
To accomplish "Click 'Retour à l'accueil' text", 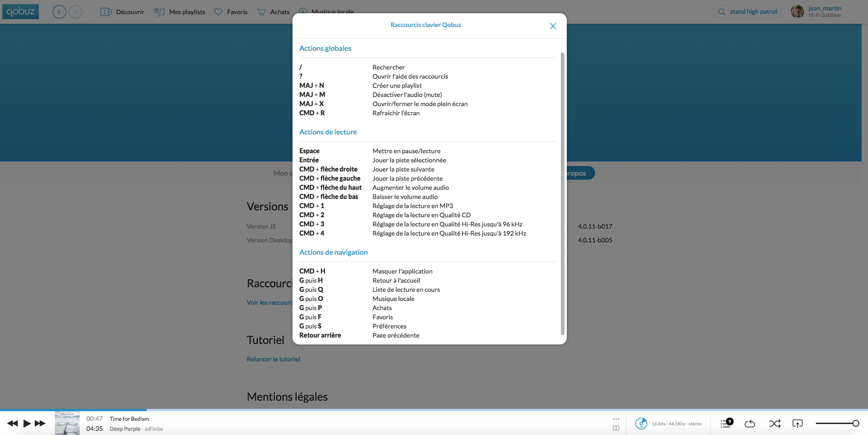I will tap(396, 280).
